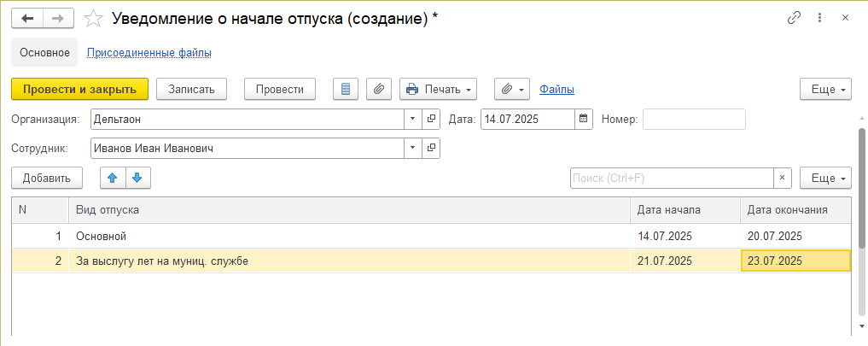
Task: Click the forward navigation arrow
Action: click(x=57, y=18)
